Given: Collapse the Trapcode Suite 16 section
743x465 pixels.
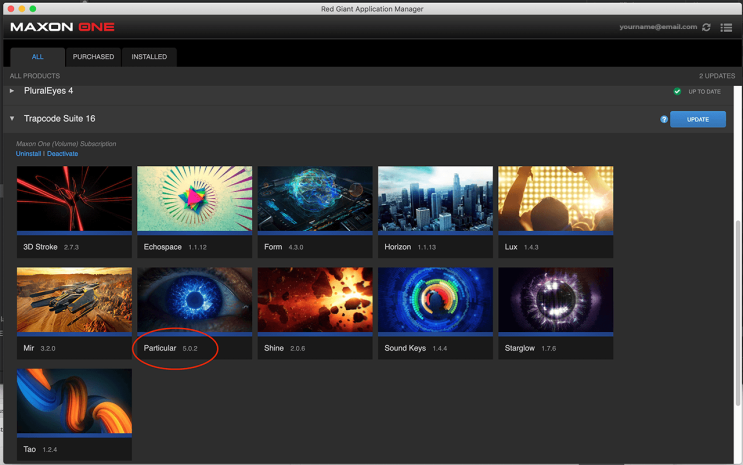Looking at the screenshot, I should [13, 119].
